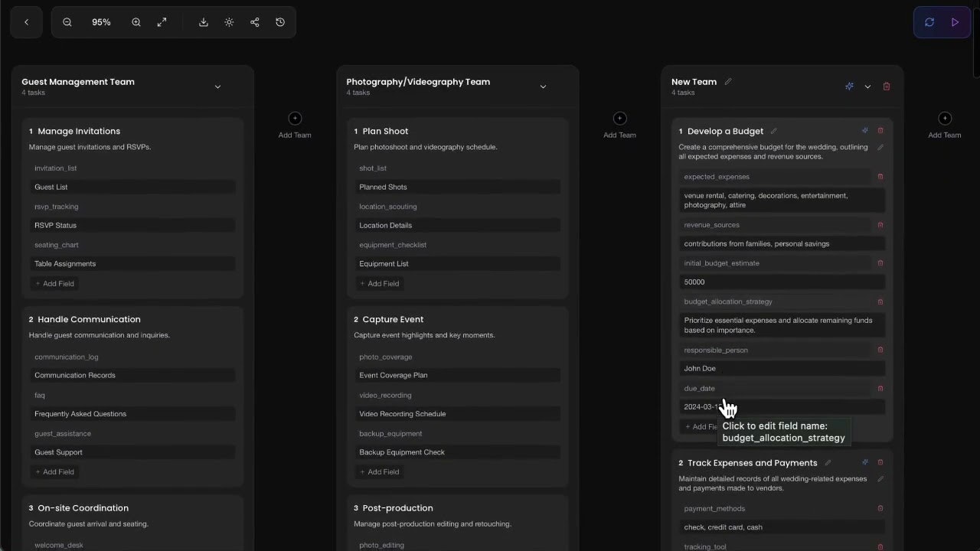980x551 pixels.
Task: Click the download icon in toolbar
Action: tap(204, 22)
